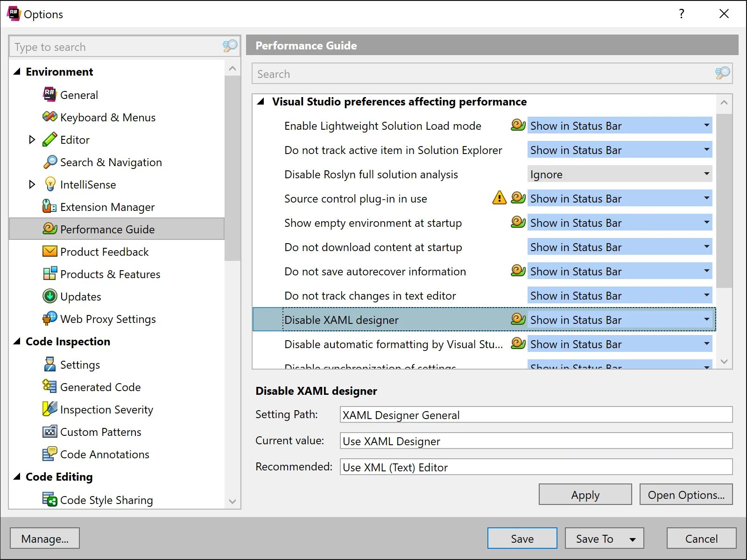Click the Performance Guide snail icon in tree
This screenshot has width=747, height=560.
click(x=49, y=229)
